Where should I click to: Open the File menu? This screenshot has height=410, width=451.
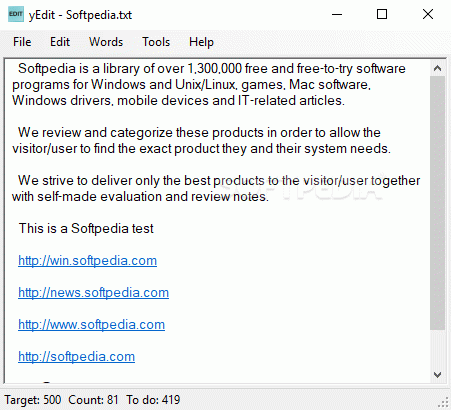pyautogui.click(x=22, y=42)
